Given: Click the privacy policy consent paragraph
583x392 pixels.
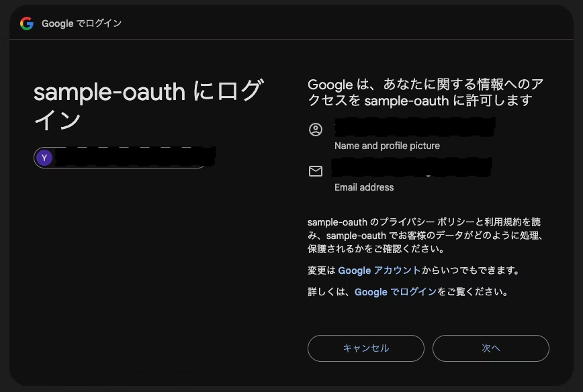Looking at the screenshot, I should [425, 236].
